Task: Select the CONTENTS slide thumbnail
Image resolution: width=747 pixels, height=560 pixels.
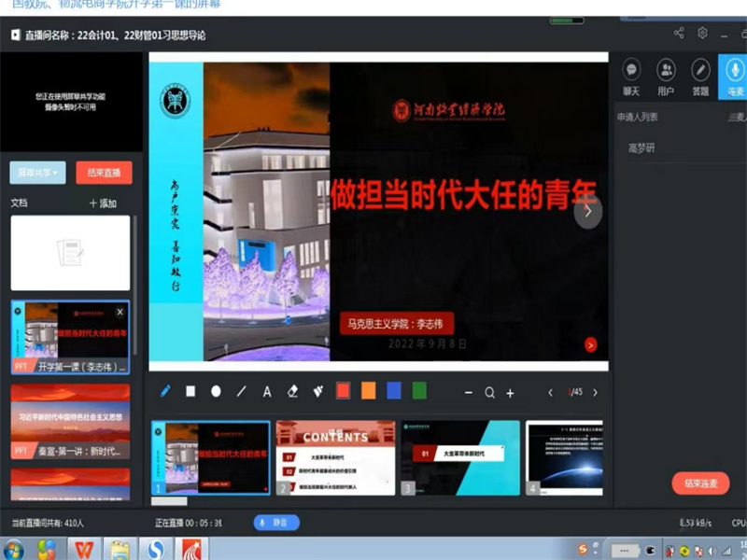Action: pyautogui.click(x=335, y=457)
